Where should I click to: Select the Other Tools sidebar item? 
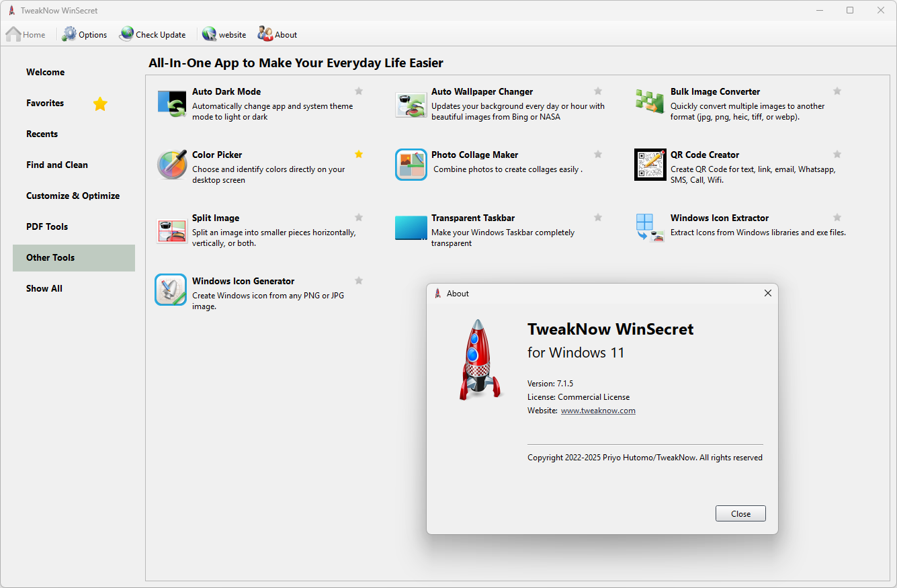(74, 258)
